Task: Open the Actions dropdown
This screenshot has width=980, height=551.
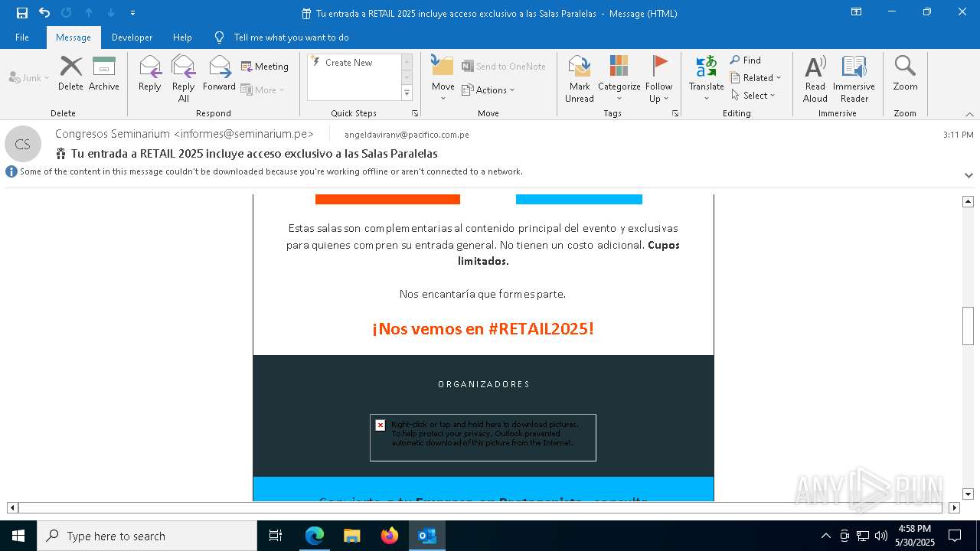Action: tap(488, 90)
